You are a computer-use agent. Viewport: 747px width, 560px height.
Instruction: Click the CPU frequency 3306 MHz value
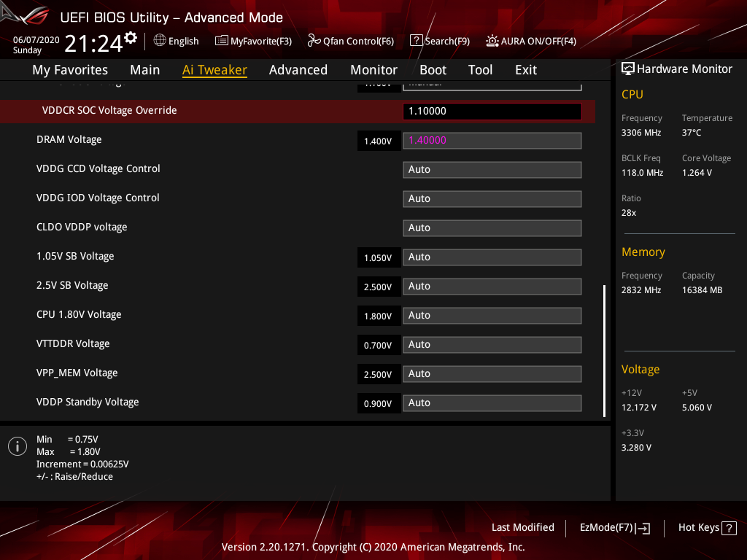(640, 133)
